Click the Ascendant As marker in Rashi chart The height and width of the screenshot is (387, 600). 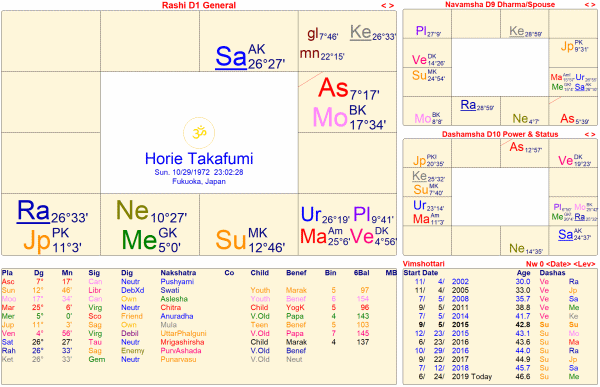click(x=333, y=88)
